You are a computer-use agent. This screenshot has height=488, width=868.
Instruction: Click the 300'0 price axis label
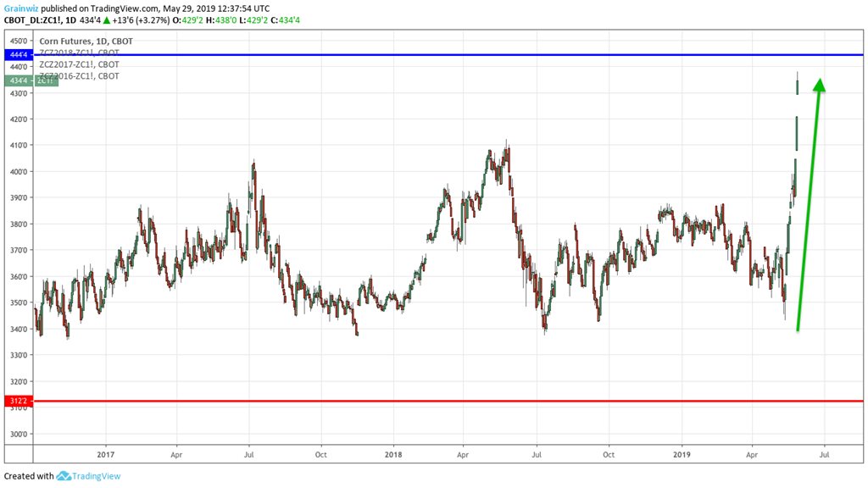point(18,434)
